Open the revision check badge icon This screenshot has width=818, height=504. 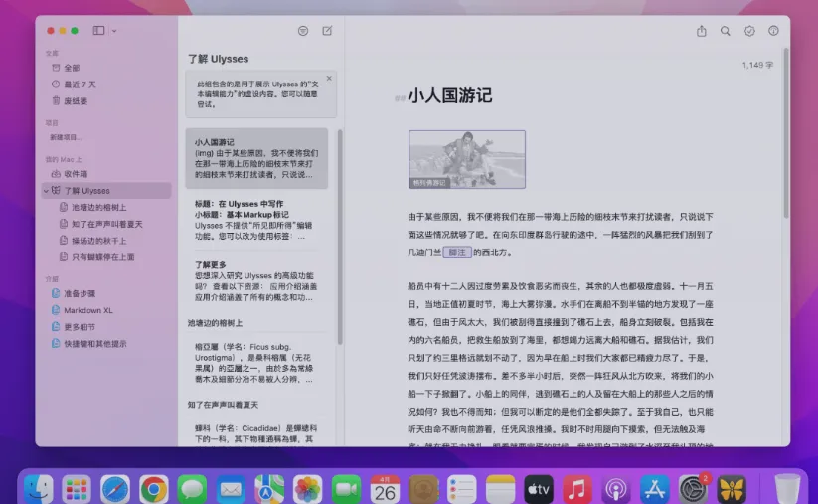pyautogui.click(x=749, y=31)
